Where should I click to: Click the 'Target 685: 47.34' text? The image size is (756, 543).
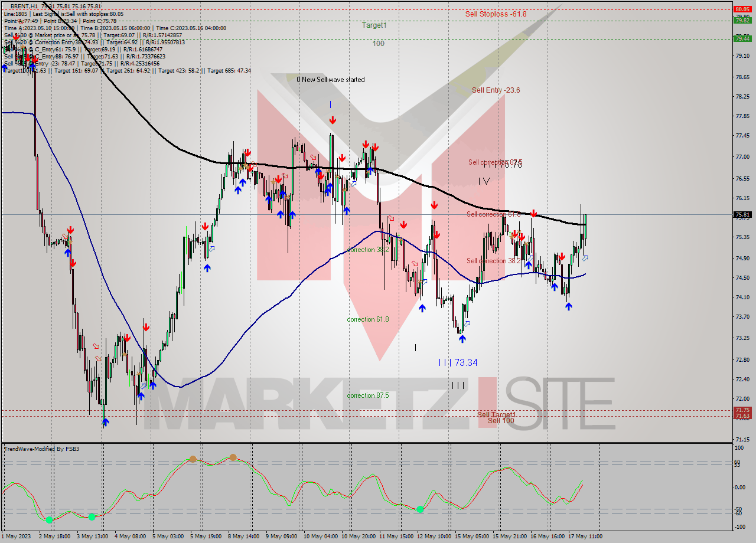pyautogui.click(x=229, y=71)
